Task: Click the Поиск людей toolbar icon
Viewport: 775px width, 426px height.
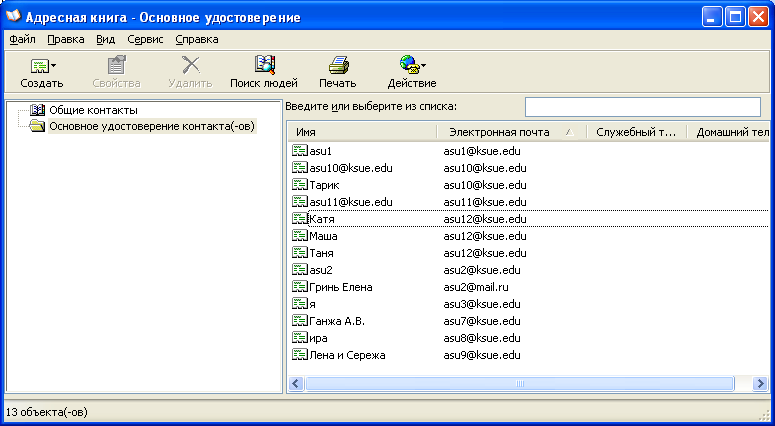Action: tap(264, 65)
